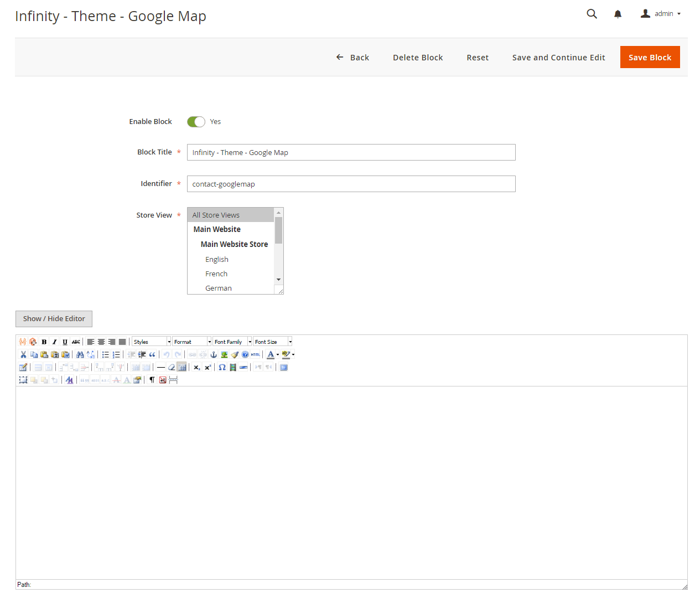Insert embedded media with film icon

tap(233, 367)
